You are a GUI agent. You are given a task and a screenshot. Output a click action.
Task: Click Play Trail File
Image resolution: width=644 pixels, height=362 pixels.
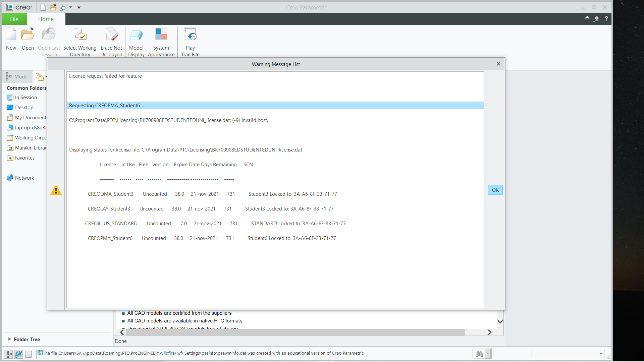coord(190,41)
